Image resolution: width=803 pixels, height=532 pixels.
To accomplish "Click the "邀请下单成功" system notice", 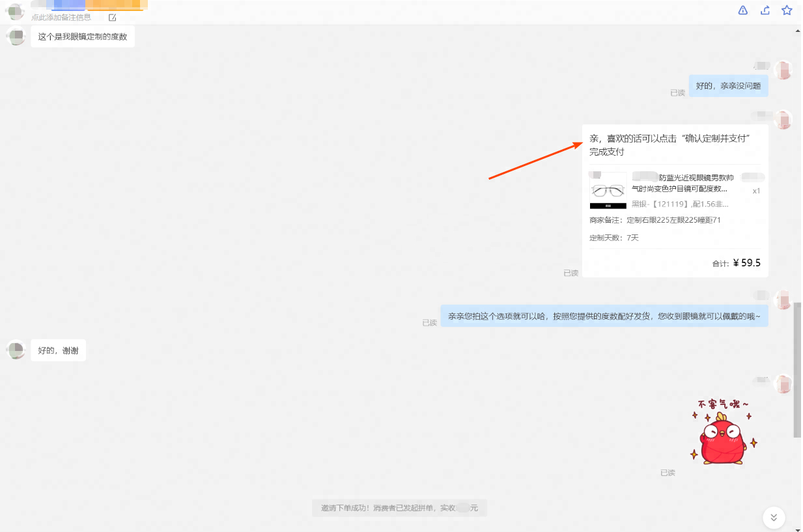I will (x=399, y=508).
